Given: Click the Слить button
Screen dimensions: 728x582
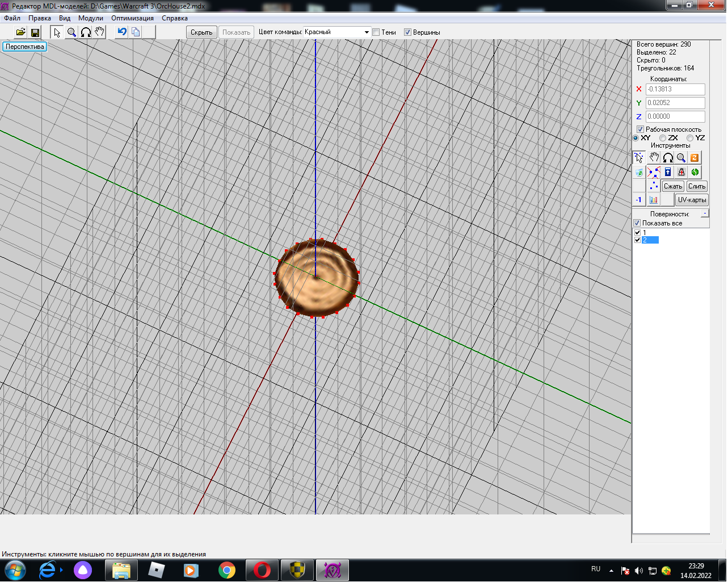Looking at the screenshot, I should point(697,186).
